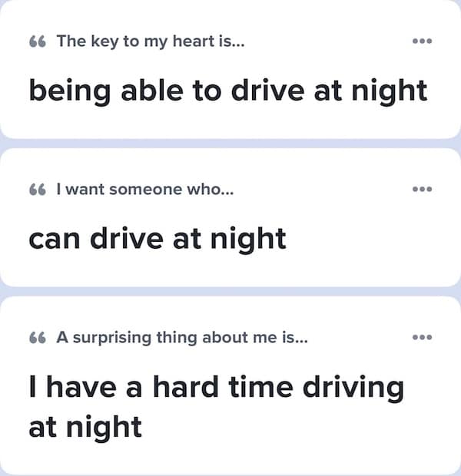Click the answer "can drive at night"
This screenshot has height=476, width=461.
pos(157,239)
